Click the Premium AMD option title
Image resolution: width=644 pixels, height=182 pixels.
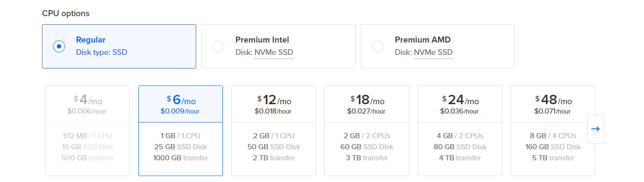coord(422,40)
